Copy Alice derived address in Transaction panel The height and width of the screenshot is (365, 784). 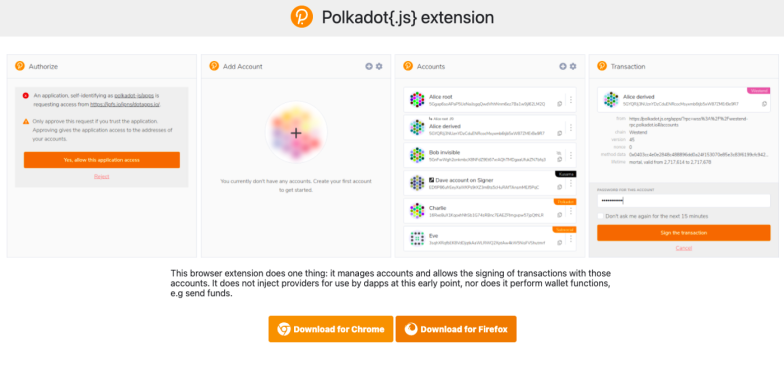point(764,104)
